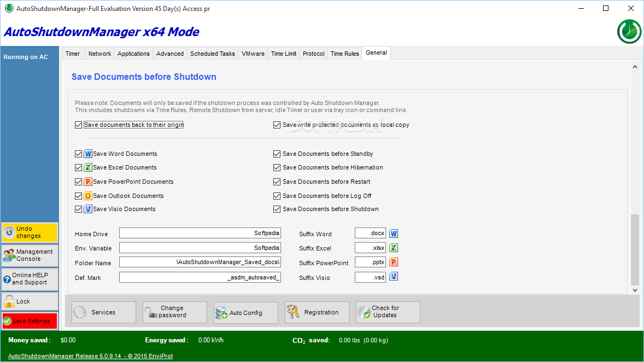Click the Word icon next to Suffix Word field
Image resolution: width=644 pixels, height=362 pixels.
click(394, 234)
